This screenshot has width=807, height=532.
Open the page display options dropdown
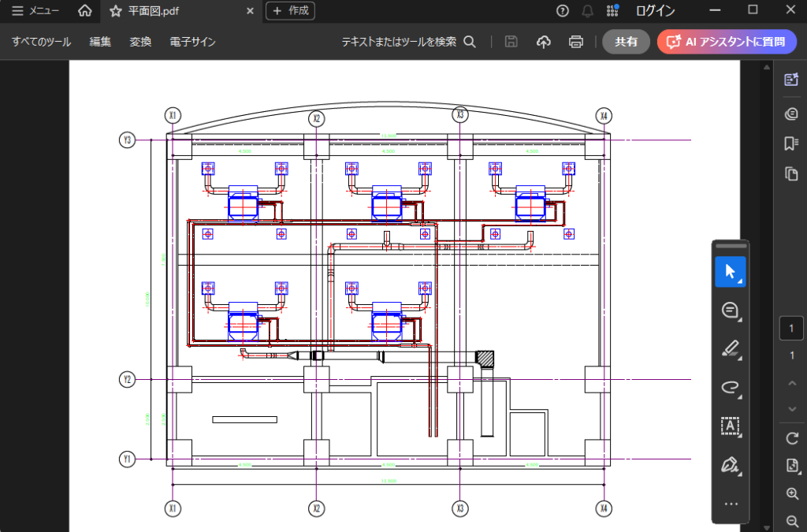[x=792, y=466]
